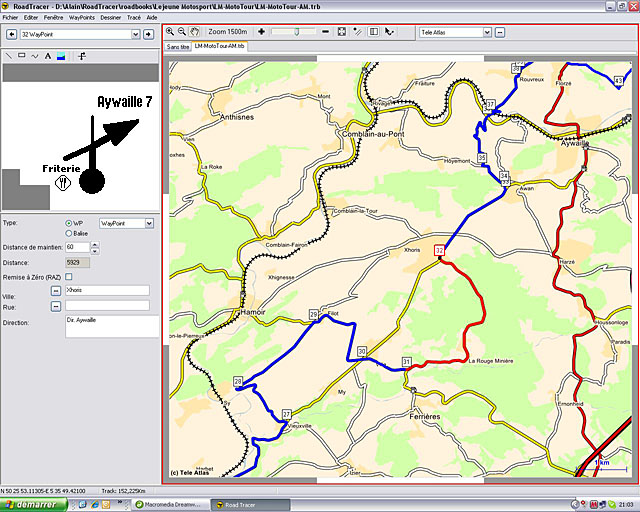Go to next waypoint with right arrow
640x512 pixels.
[x=149, y=34]
